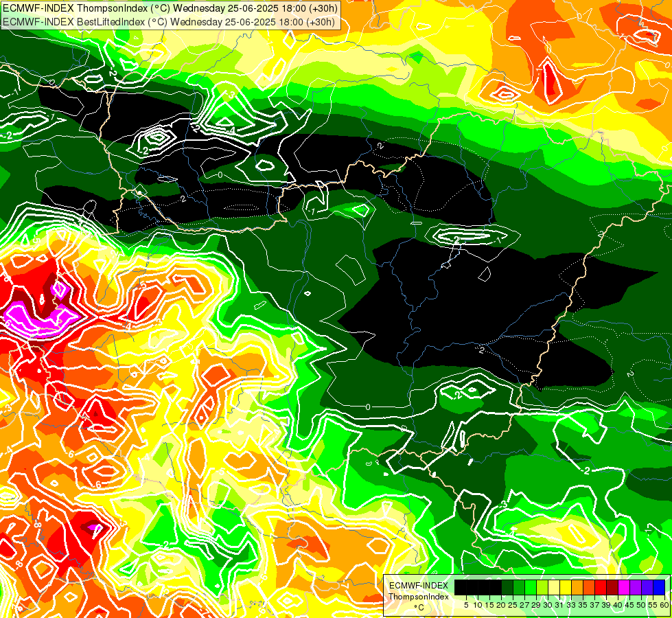Click the ThompsonIndex label in the legend box
This screenshot has width=672, height=618.
(419, 597)
